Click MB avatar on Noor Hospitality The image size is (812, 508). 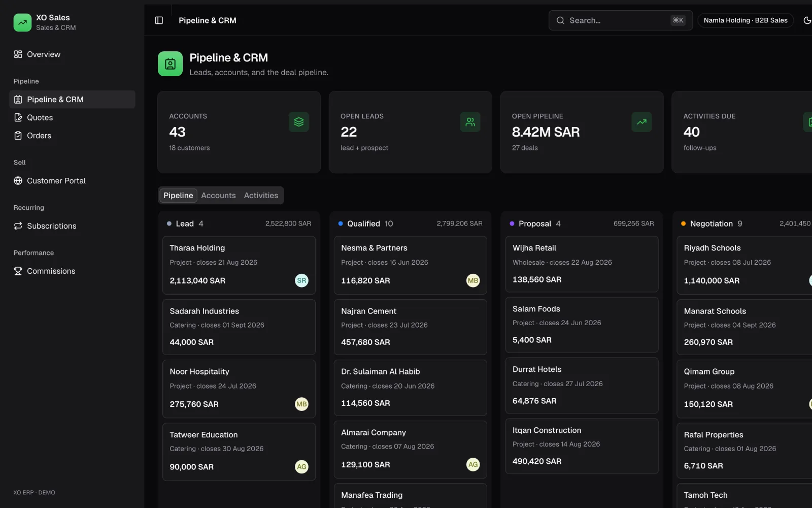301,404
